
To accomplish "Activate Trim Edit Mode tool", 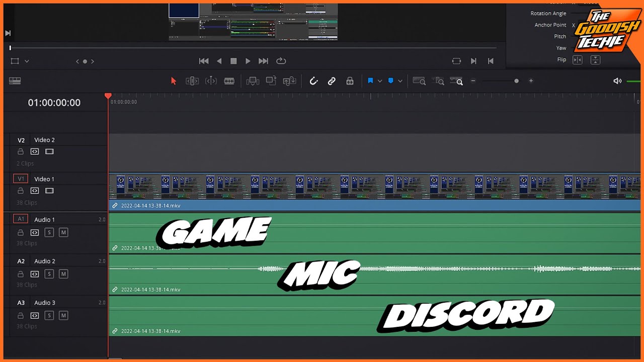I will (x=192, y=81).
